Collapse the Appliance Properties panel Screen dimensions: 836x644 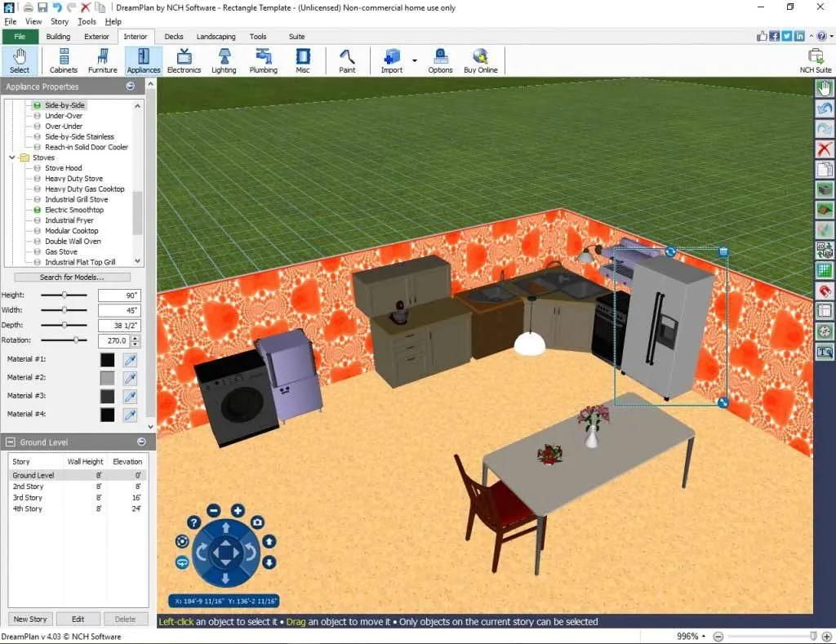point(131,86)
